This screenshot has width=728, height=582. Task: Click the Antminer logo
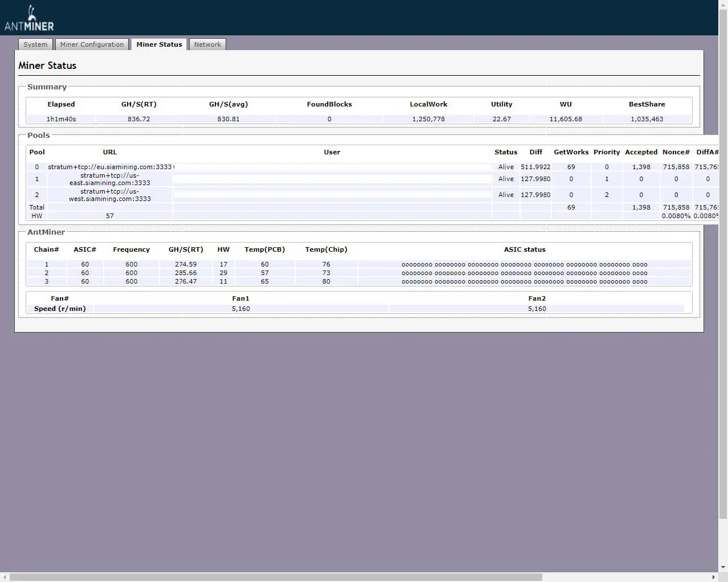pyautogui.click(x=29, y=18)
